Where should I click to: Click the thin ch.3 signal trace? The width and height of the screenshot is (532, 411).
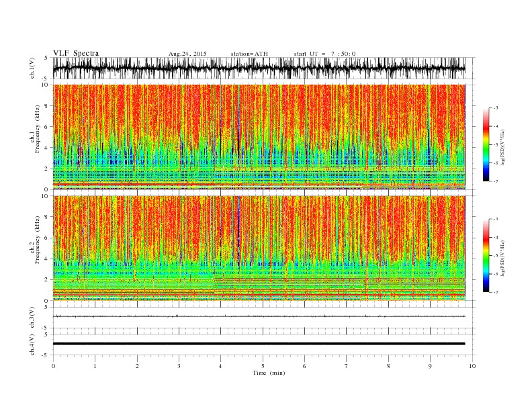(x=259, y=316)
